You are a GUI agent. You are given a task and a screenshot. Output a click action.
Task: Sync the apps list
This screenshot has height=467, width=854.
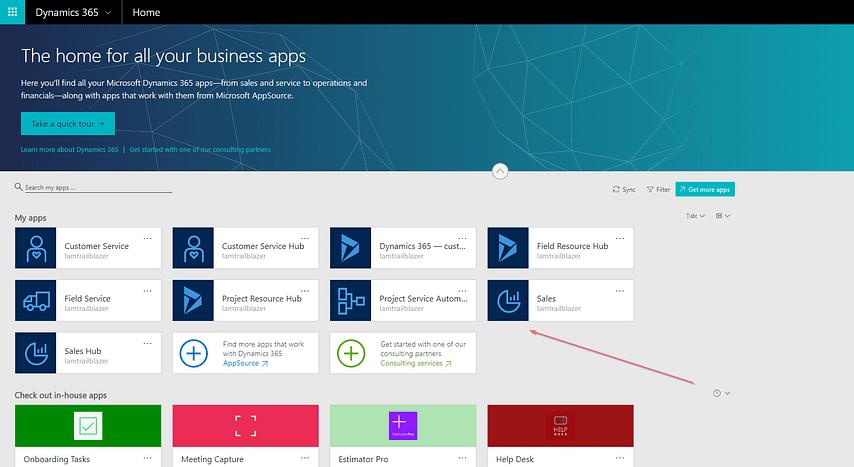pos(624,189)
